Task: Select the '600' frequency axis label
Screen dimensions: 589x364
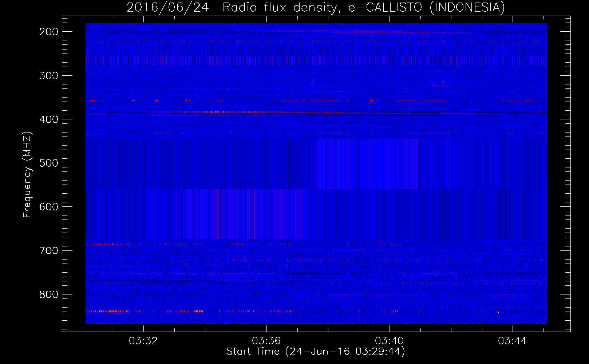Action: [48, 207]
